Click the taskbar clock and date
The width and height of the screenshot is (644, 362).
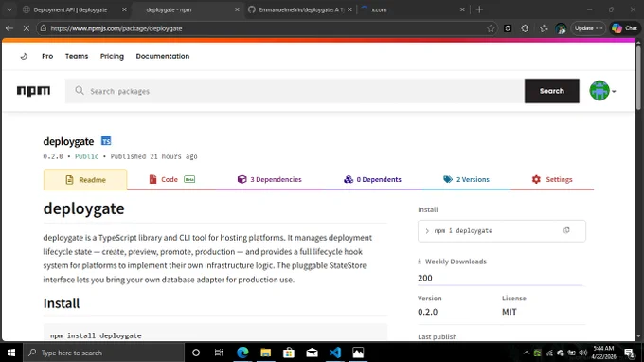pyautogui.click(x=603, y=353)
